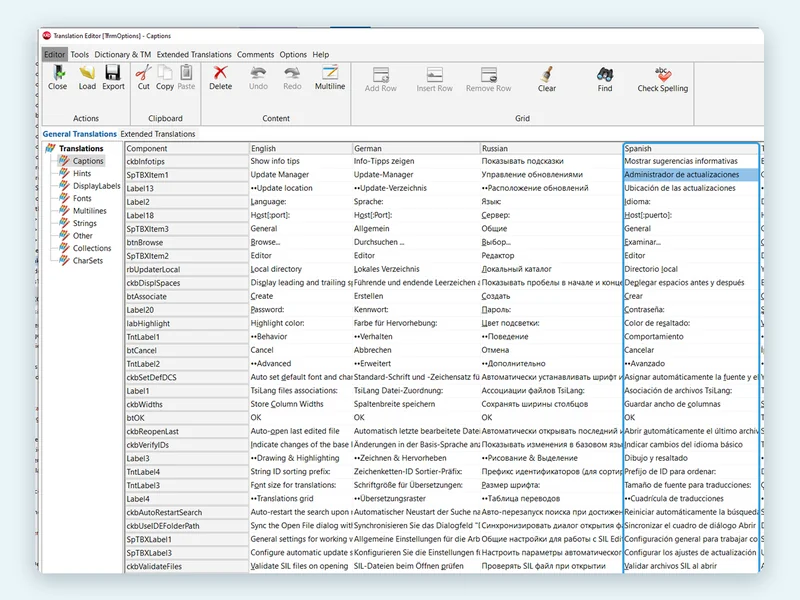Image resolution: width=800 pixels, height=600 pixels.
Task: Click the 'Highlight color:' English cell
Action: click(x=301, y=323)
